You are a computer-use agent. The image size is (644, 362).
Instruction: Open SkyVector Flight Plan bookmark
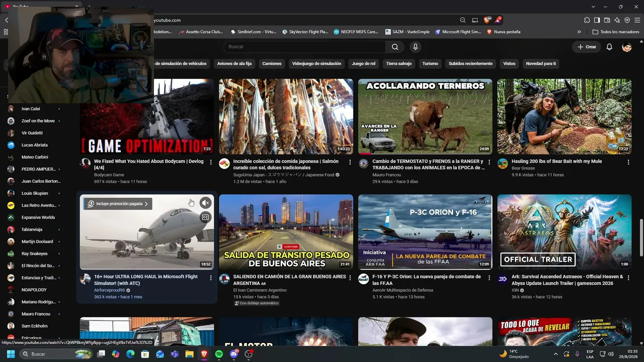305,32
